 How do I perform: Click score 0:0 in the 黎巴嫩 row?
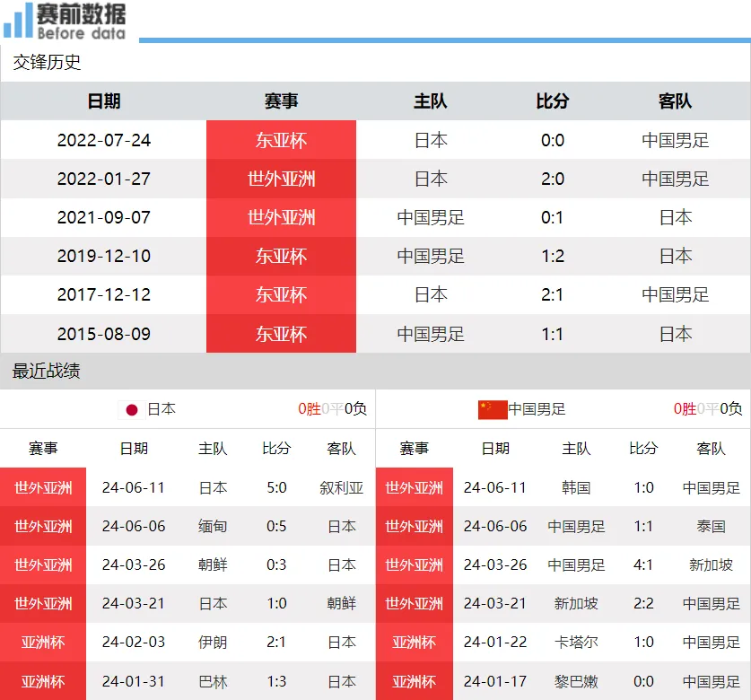(643, 681)
